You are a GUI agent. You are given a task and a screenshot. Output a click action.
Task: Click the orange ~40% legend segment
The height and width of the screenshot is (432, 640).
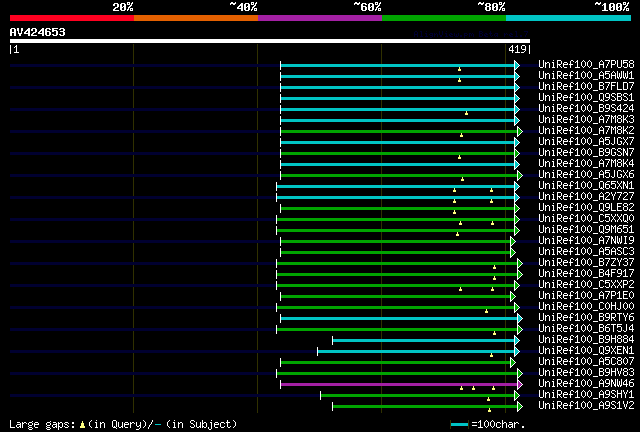[196, 18]
